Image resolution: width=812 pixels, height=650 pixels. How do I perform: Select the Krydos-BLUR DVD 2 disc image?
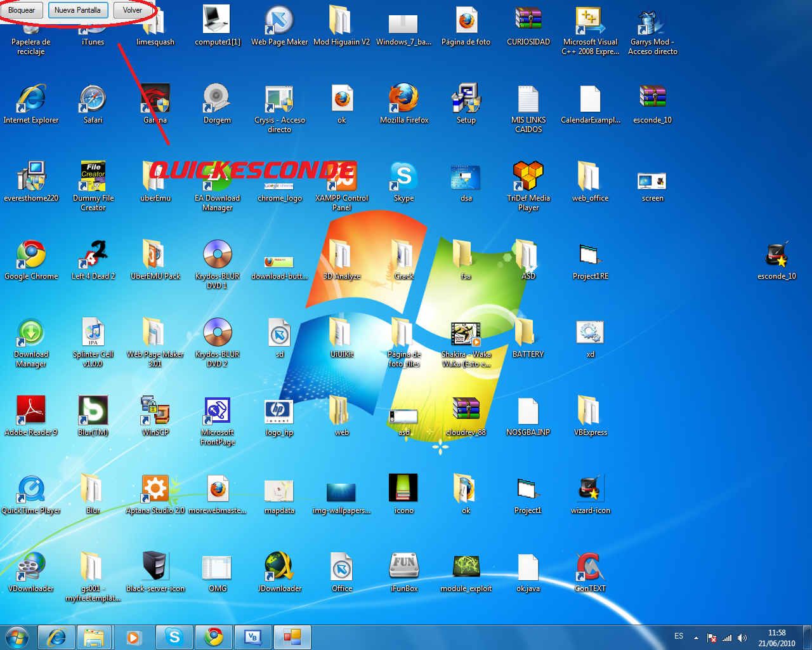218,343
